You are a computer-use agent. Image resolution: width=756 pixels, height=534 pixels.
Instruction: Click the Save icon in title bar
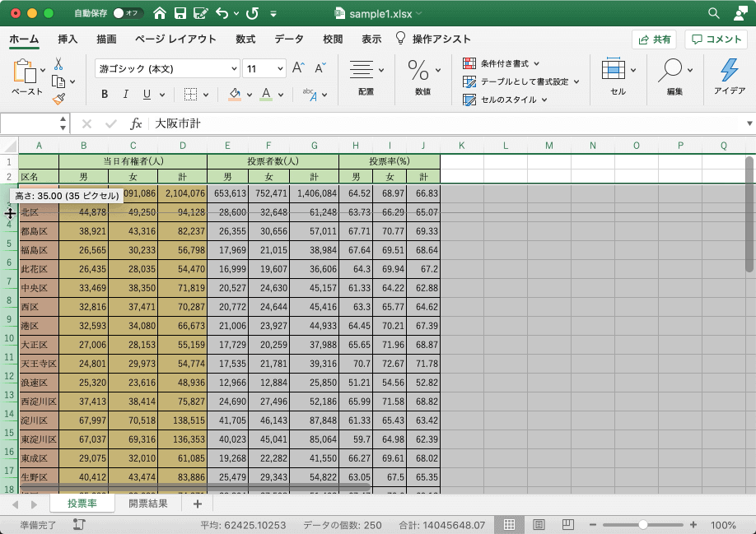pyautogui.click(x=180, y=13)
